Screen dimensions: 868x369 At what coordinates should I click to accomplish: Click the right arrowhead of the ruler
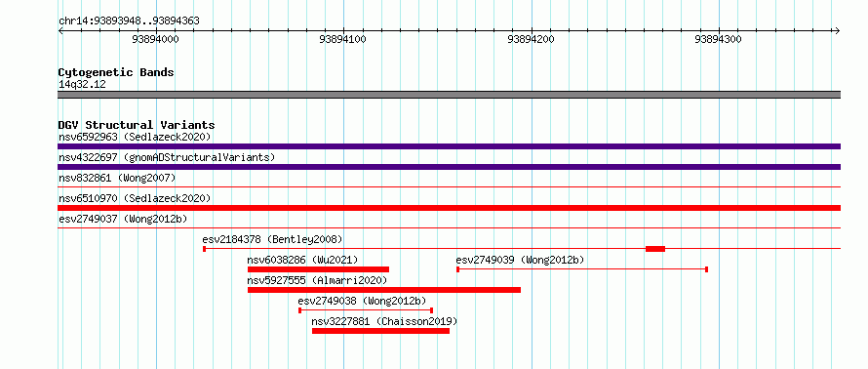[838, 31]
